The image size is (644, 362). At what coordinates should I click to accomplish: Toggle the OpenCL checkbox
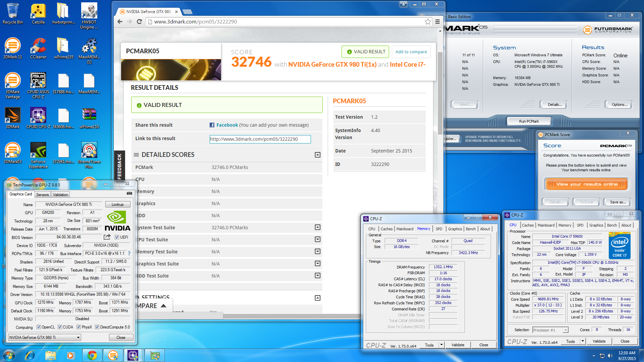click(39, 327)
